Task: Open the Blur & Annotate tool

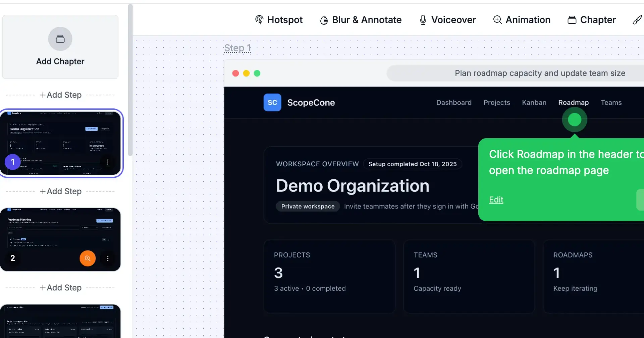Action: click(361, 20)
